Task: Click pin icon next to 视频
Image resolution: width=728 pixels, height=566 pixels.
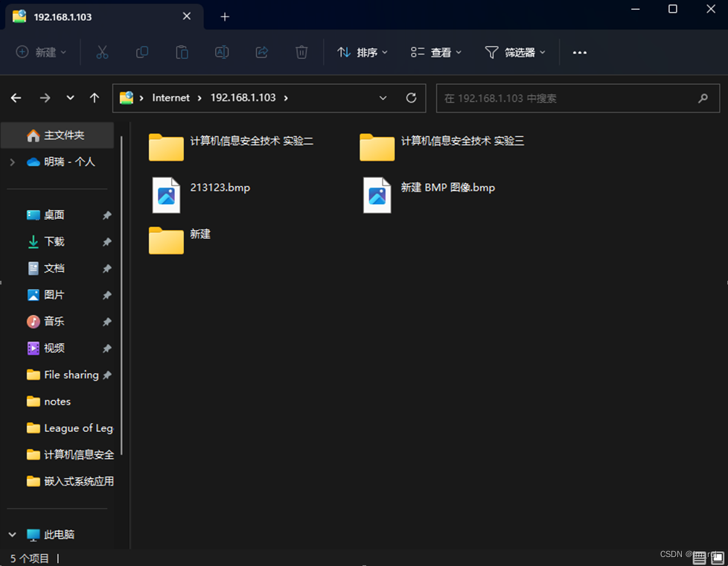Action: pos(107,348)
